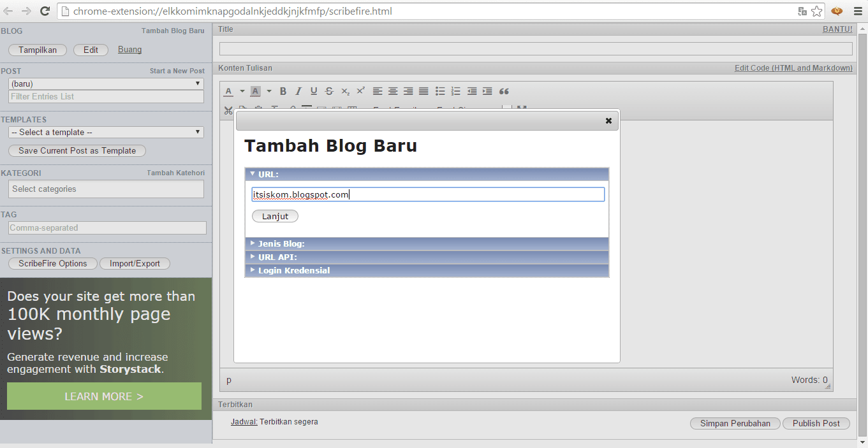Click the browser address bar
The image size is (868, 448).
(427, 11)
